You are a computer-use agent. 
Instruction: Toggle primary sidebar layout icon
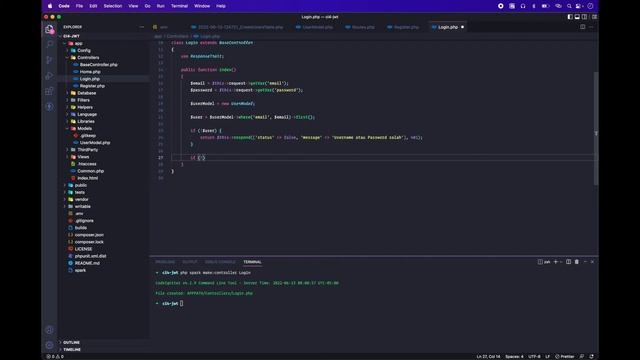(x=570, y=17)
